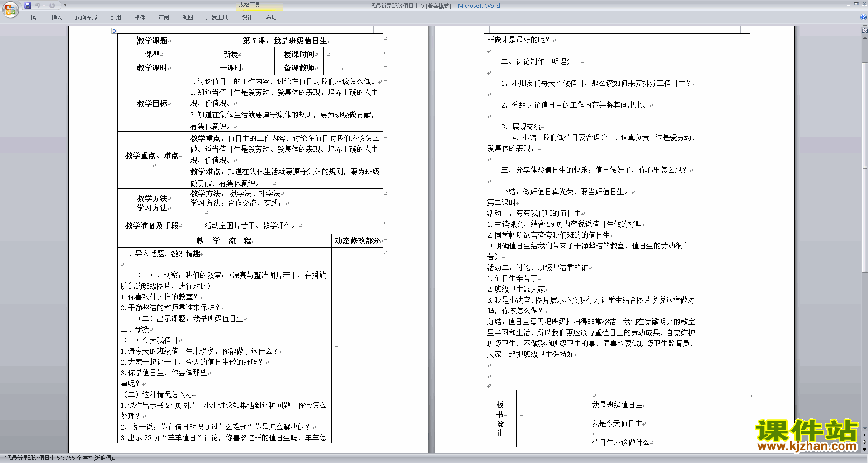Click the 教学准备及手段 cell
Viewport: 868px width, 463px height.
coord(152,225)
